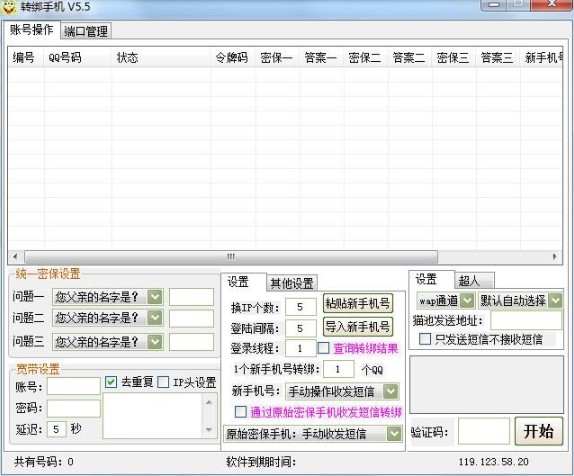Click the 问题二 answer field
This screenshot has height=476, width=574.
coord(191,319)
